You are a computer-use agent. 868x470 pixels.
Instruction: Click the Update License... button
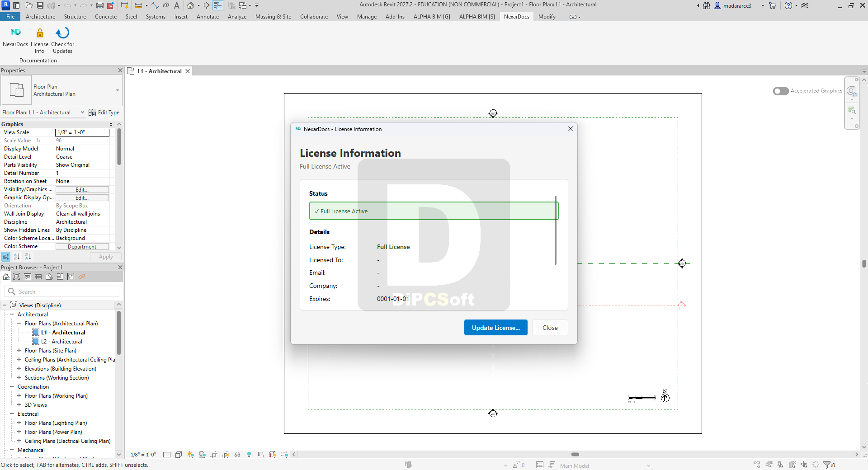pyautogui.click(x=496, y=328)
